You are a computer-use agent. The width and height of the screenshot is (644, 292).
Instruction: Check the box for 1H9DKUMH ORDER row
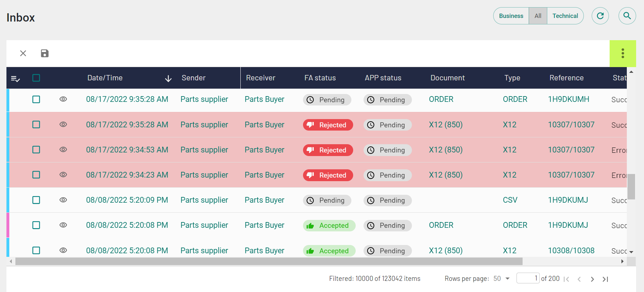[36, 99]
